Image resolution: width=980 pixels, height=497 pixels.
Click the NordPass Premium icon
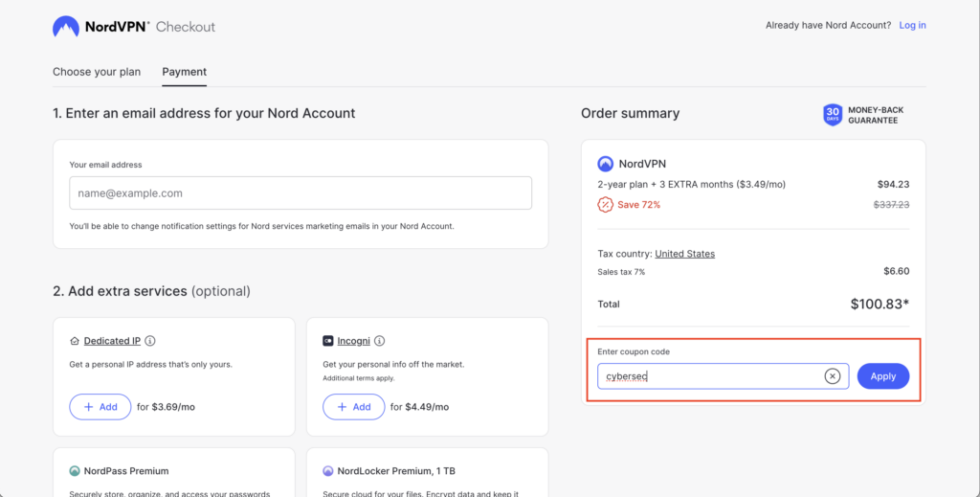(x=75, y=471)
